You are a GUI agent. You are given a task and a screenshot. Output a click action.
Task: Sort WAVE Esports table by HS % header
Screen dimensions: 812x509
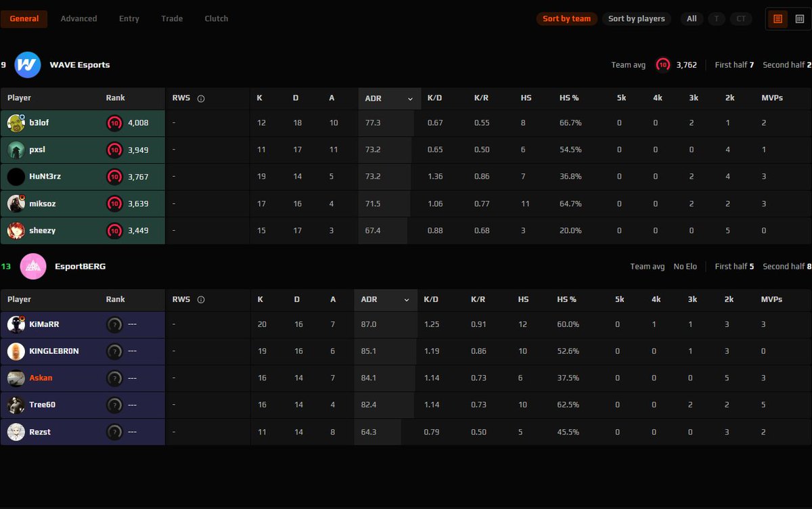(569, 99)
